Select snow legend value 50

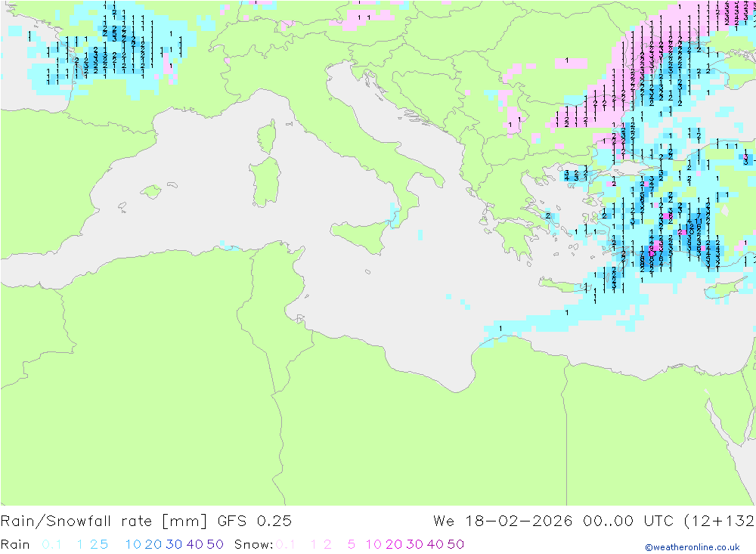coord(456,544)
